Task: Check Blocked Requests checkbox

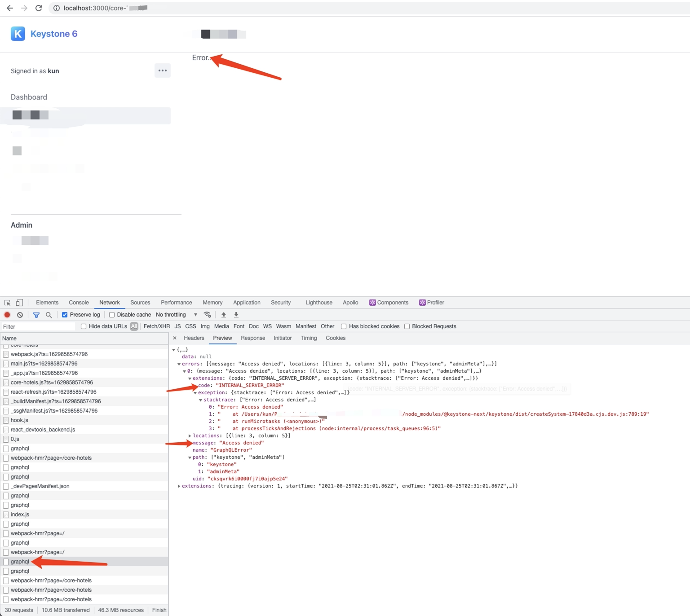Action: [x=407, y=326]
